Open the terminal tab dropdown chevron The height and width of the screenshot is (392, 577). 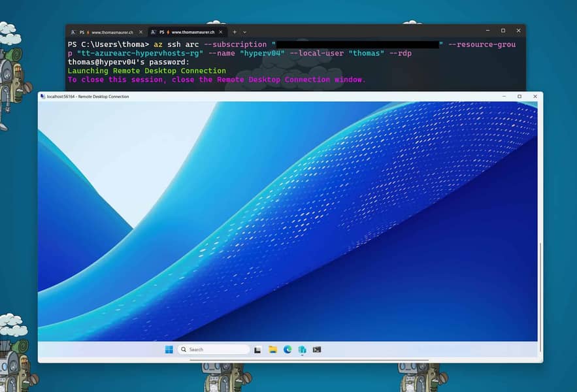tap(245, 31)
